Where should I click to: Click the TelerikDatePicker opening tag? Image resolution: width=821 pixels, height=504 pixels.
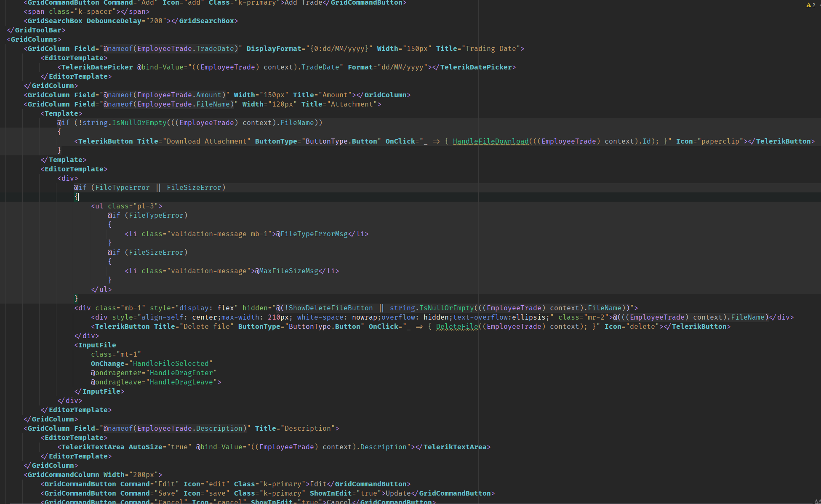click(97, 67)
